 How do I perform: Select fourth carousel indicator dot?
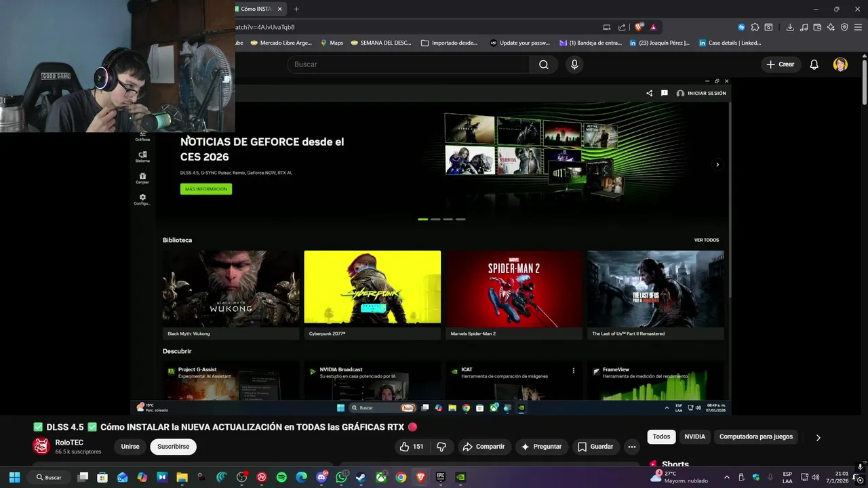(x=460, y=219)
